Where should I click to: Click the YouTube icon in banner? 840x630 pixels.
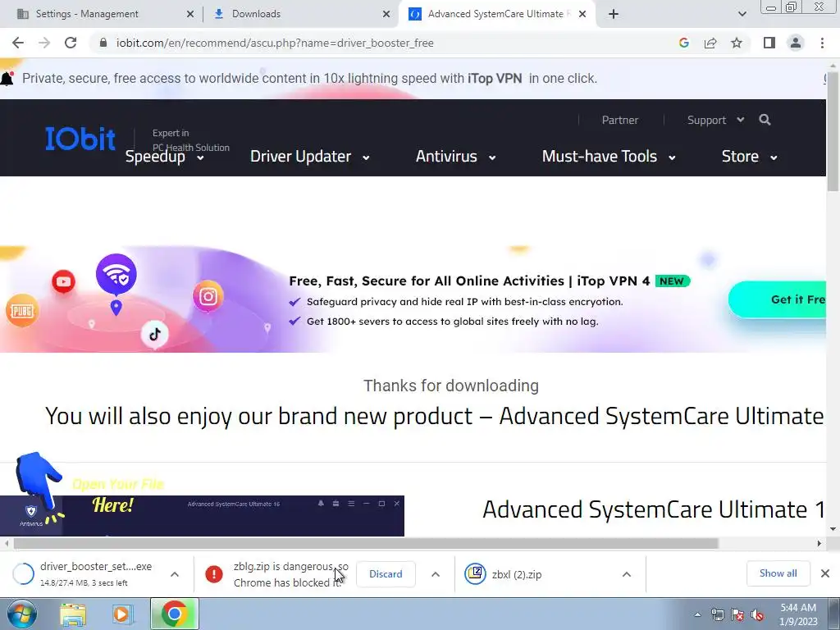[x=63, y=282]
